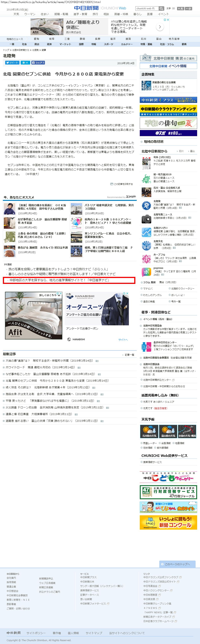Click the arrow on the Afit banner

(160, 27)
